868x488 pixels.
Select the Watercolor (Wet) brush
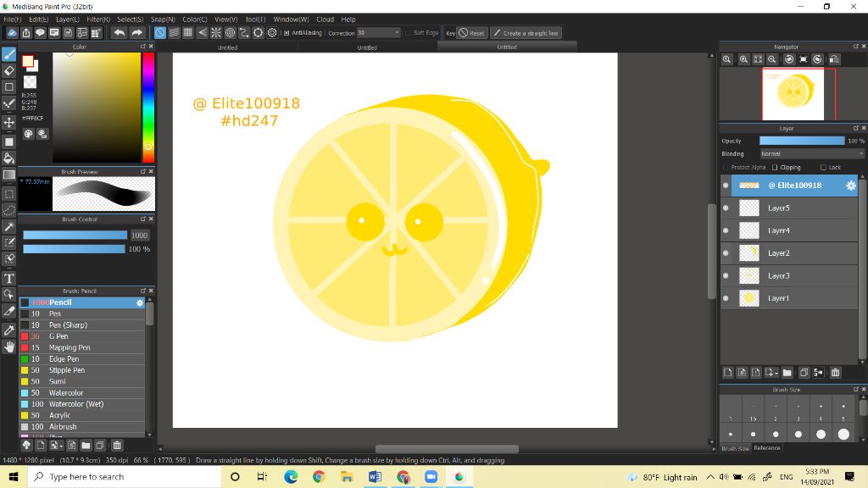[82, 404]
